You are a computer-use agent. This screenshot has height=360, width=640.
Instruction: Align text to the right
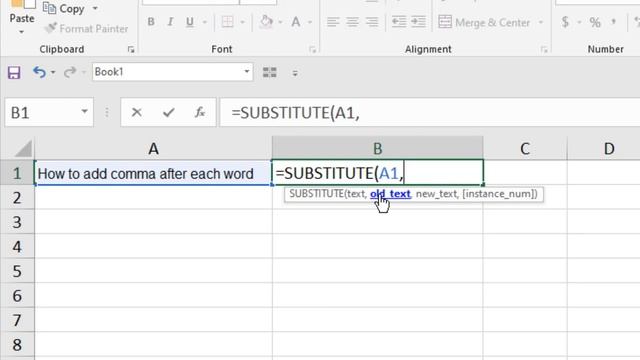372,22
